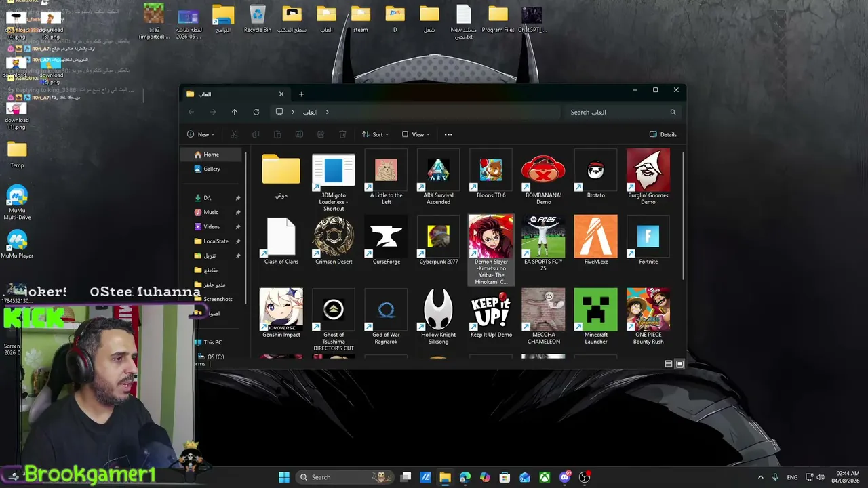Expand the breadcrumb chevron before العاب

coord(293,112)
